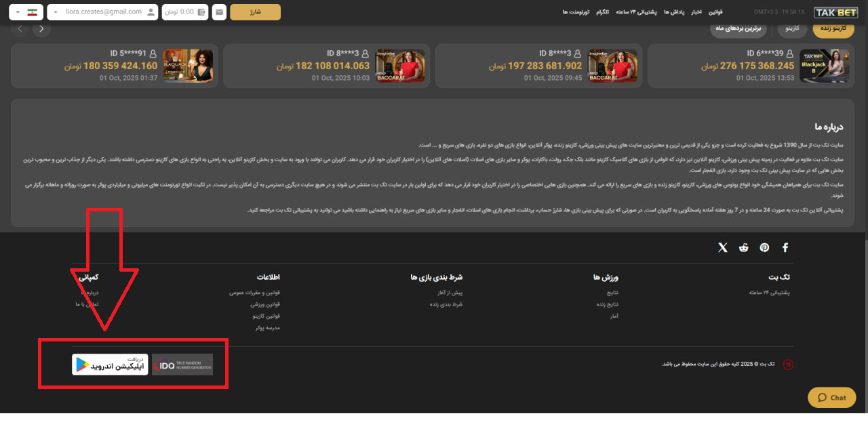This screenshot has height=439, width=868.
Task: Expand the liora.creates@gmail.com account dropdown
Action: (x=102, y=12)
